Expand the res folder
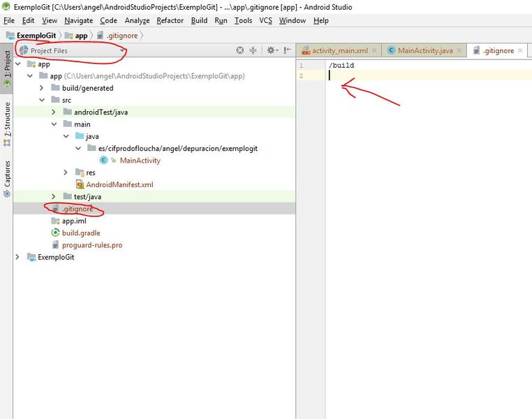532x419 pixels. (66, 172)
